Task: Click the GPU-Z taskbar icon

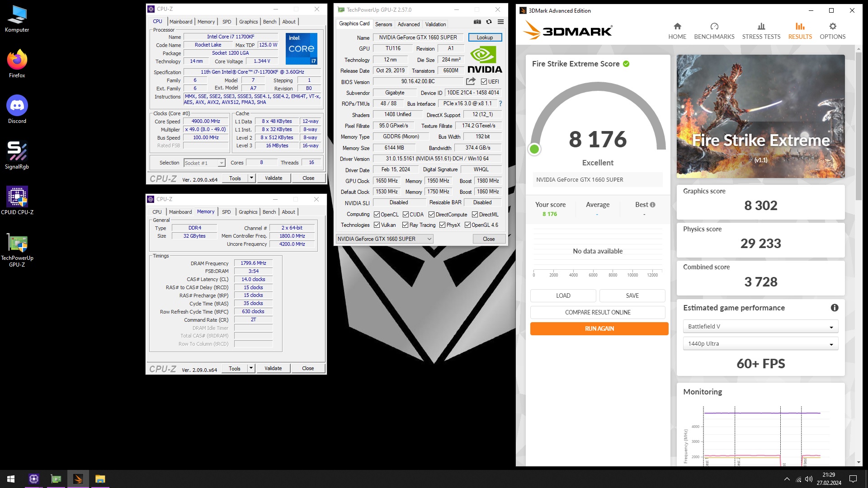Action: (x=56, y=479)
